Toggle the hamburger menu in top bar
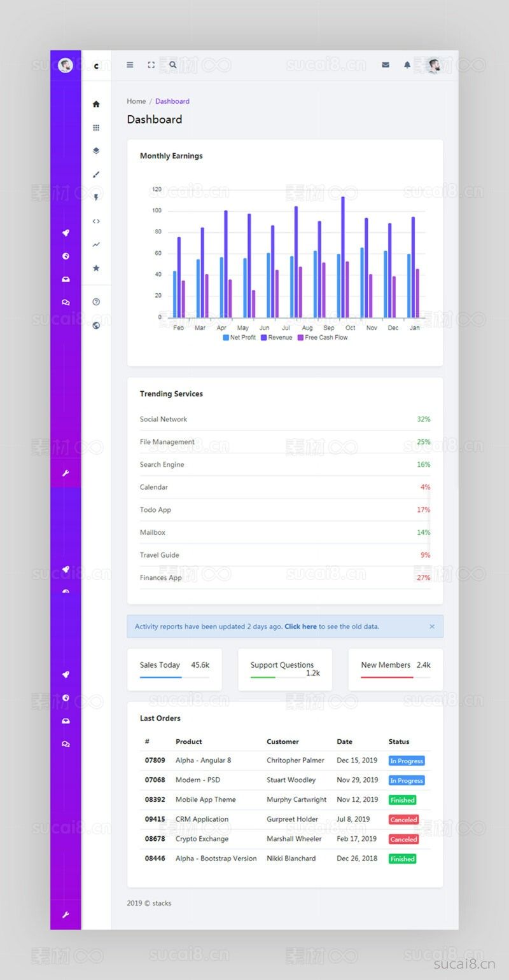This screenshot has height=980, width=509. tap(130, 65)
